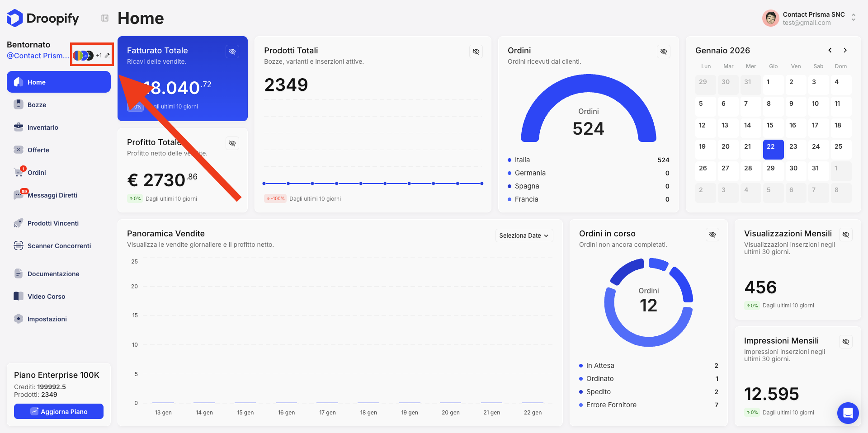868x433 pixels.
Task: Click the Impostazioni gear icon
Action: (19, 319)
